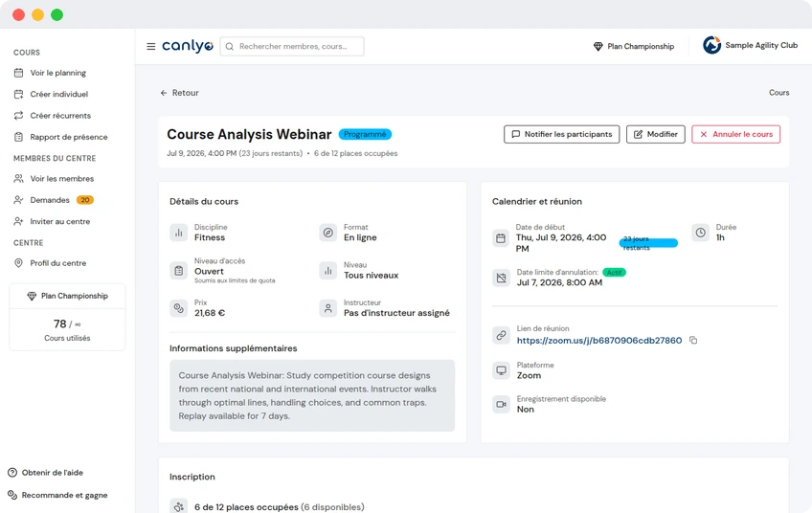Open Profil du centre
The width and height of the screenshot is (812, 513).
coord(58,263)
